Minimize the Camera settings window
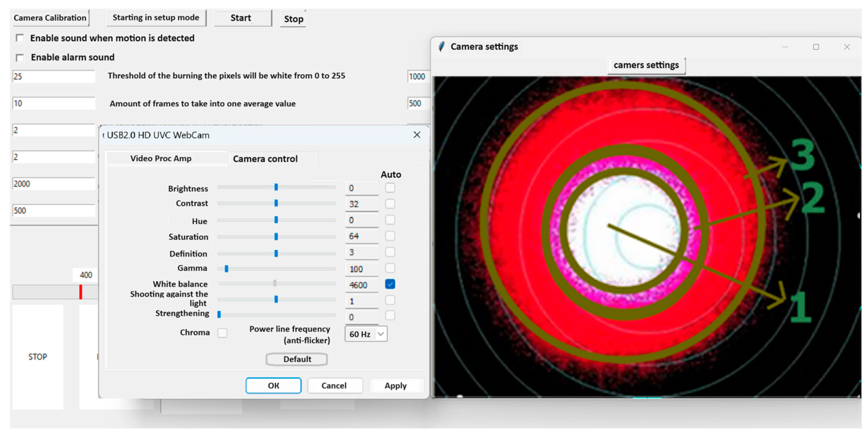The width and height of the screenshot is (868, 436). coord(785,47)
